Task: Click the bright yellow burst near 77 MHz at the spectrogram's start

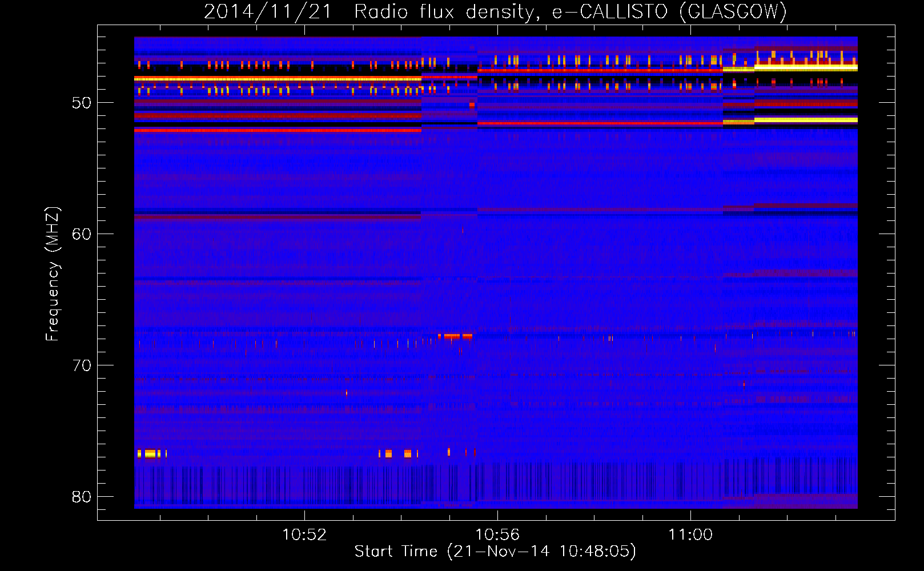Action: click(152, 454)
